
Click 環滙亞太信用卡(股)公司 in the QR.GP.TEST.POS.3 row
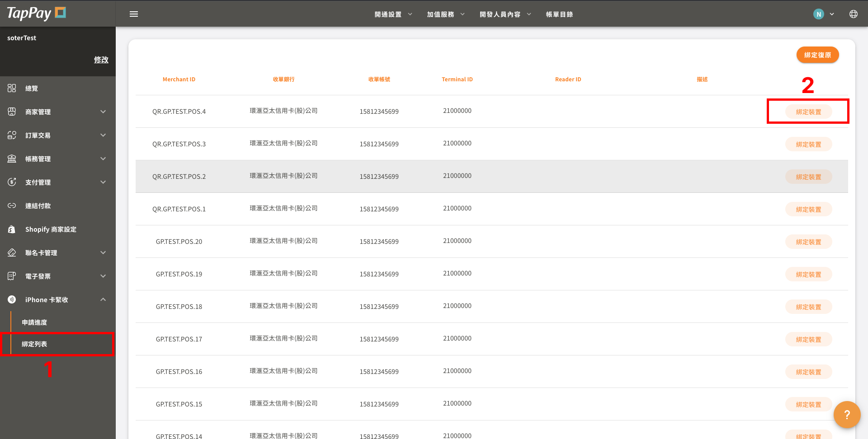283,143
